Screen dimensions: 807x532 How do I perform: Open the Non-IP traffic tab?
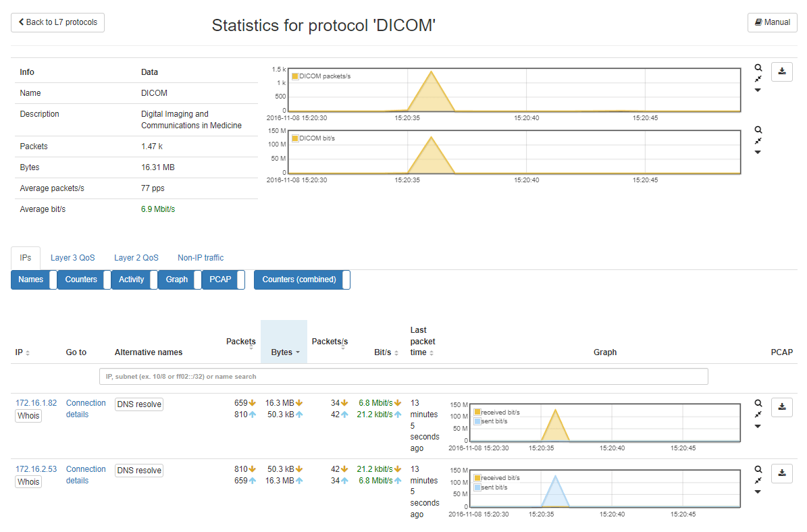click(201, 258)
